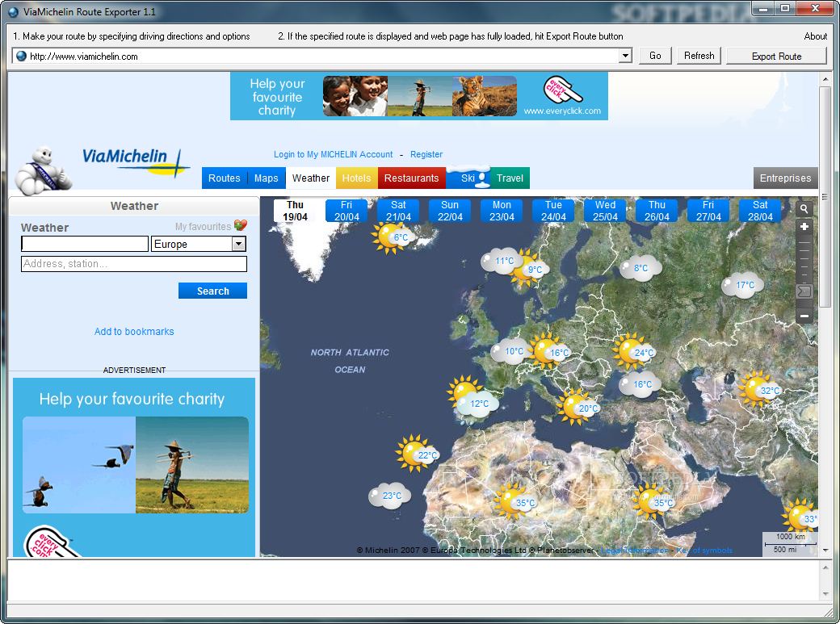Open the Routes tab
Viewport: 840px width, 624px height.
[x=224, y=178]
